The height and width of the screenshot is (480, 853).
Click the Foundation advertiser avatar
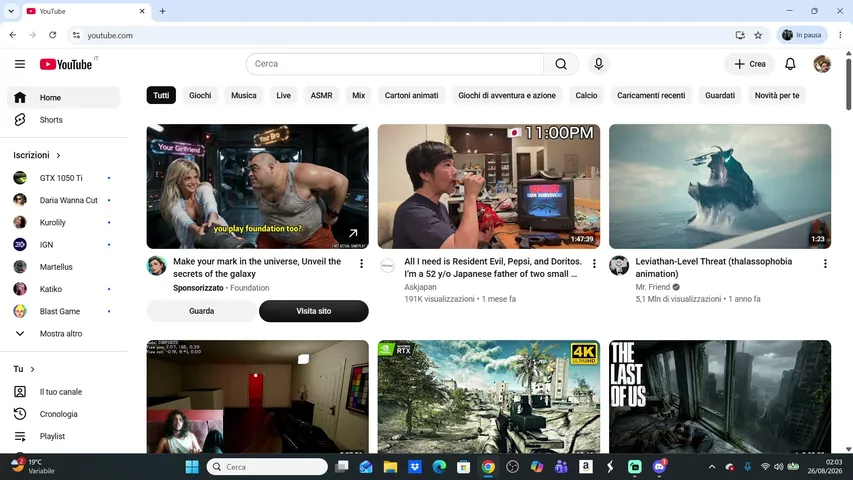(156, 266)
